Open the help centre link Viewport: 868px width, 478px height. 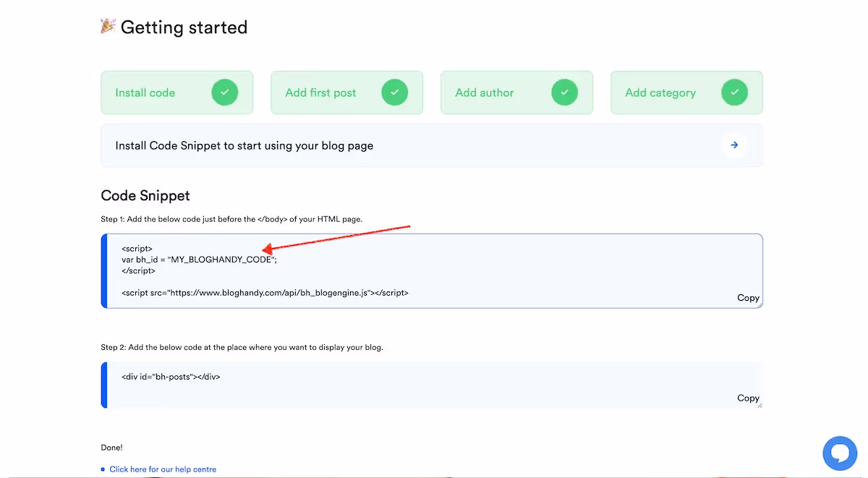point(163,469)
